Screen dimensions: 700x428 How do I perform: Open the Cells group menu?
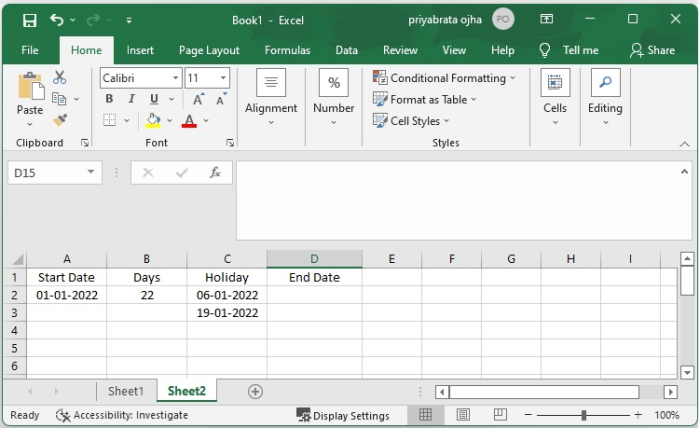(x=555, y=97)
